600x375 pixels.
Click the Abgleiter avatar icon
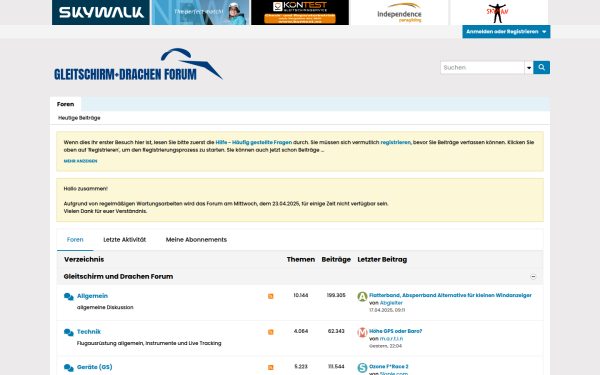[x=362, y=297]
